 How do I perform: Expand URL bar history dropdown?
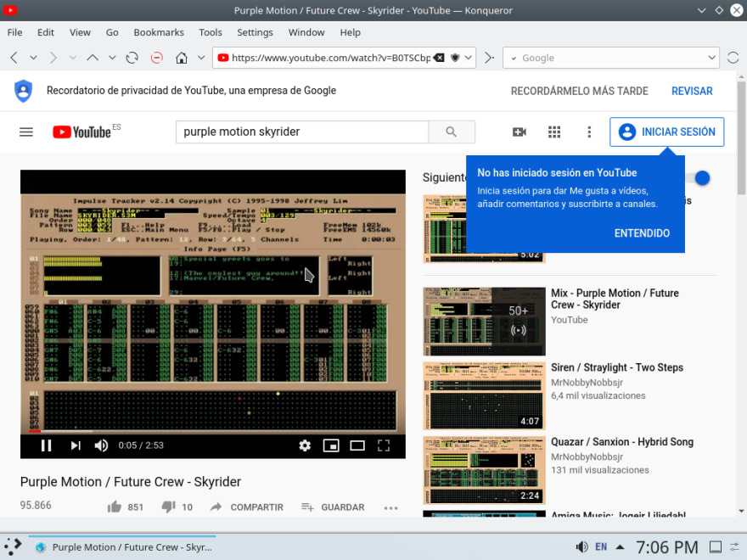pos(469,58)
